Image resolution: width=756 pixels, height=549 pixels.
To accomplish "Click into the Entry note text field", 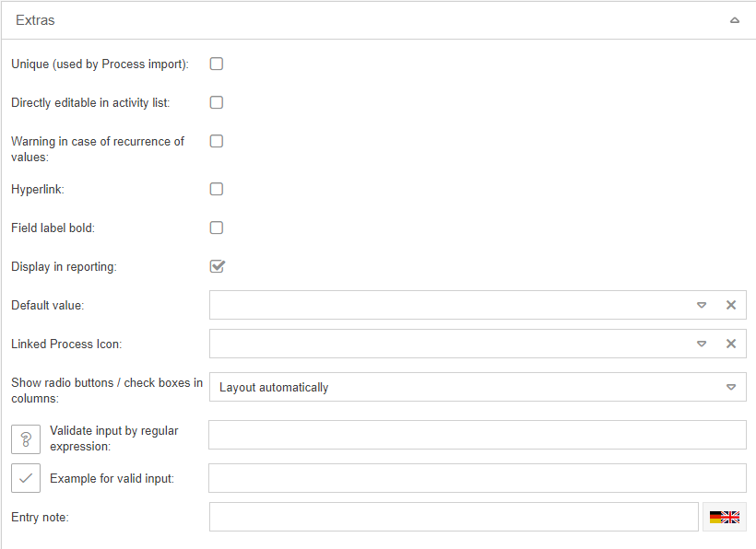I will [454, 517].
